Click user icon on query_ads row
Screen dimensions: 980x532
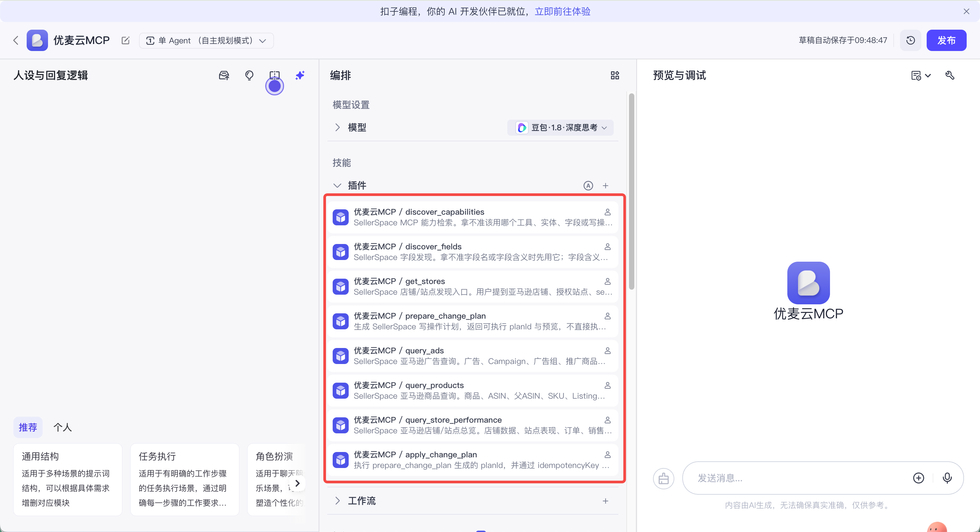608,350
